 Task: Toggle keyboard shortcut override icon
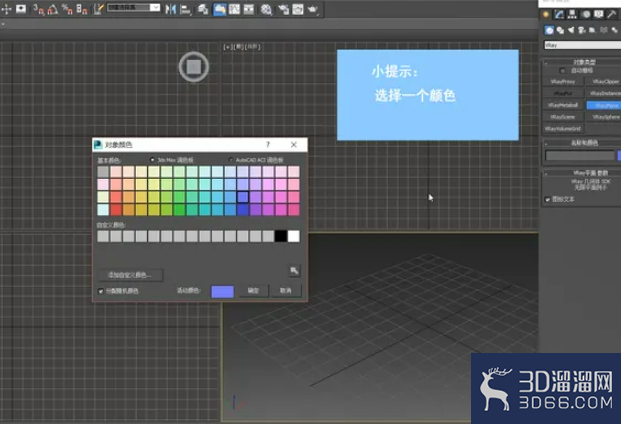[21, 9]
